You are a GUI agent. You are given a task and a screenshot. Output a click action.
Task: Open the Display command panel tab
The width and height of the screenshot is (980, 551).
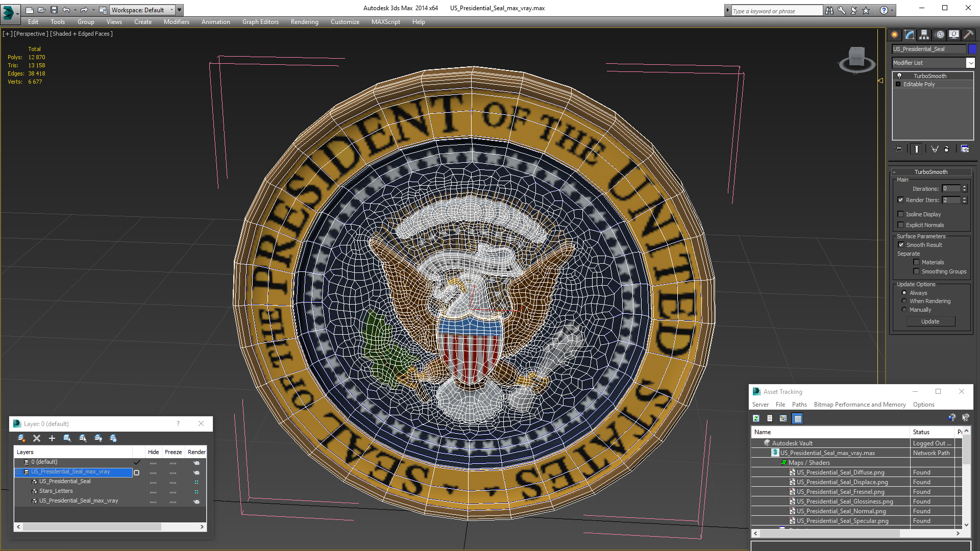[953, 35]
